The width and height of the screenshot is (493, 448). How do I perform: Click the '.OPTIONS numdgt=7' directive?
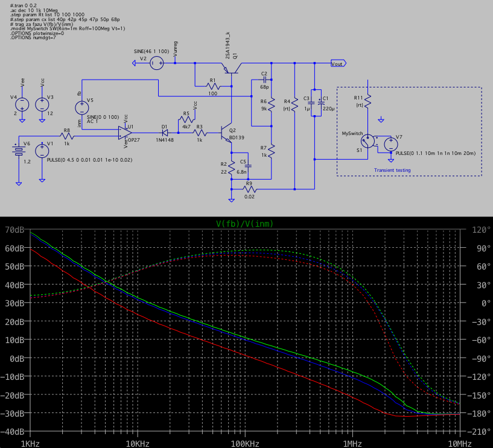point(33,38)
